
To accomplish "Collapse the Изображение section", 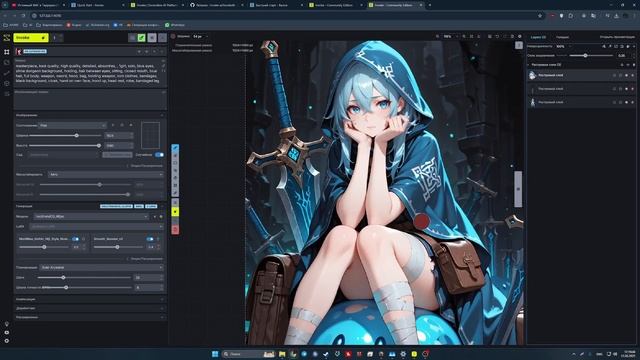I will pyautogui.click(x=90, y=115).
